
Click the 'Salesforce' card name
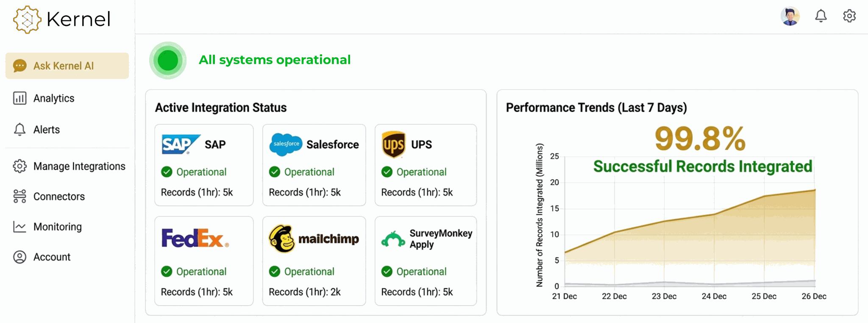point(333,145)
